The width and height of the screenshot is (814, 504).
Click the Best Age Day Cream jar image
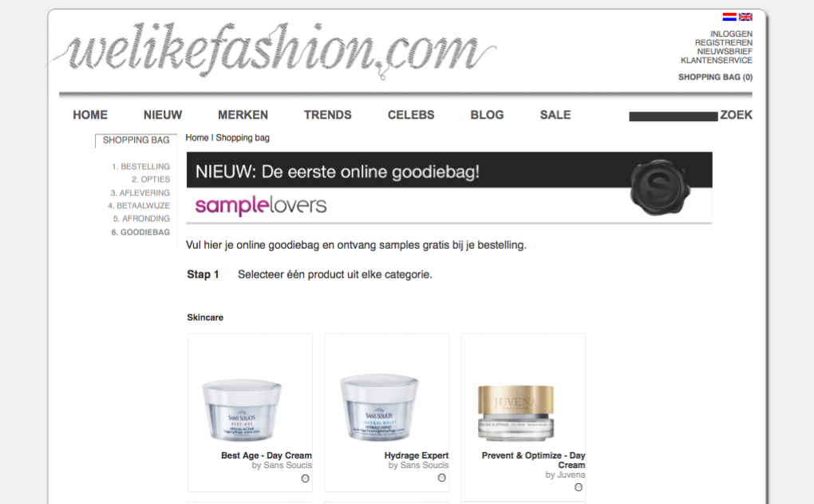click(242, 410)
